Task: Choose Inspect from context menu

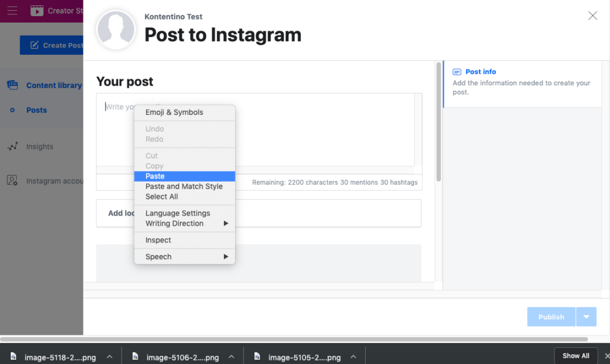Action: (185, 240)
